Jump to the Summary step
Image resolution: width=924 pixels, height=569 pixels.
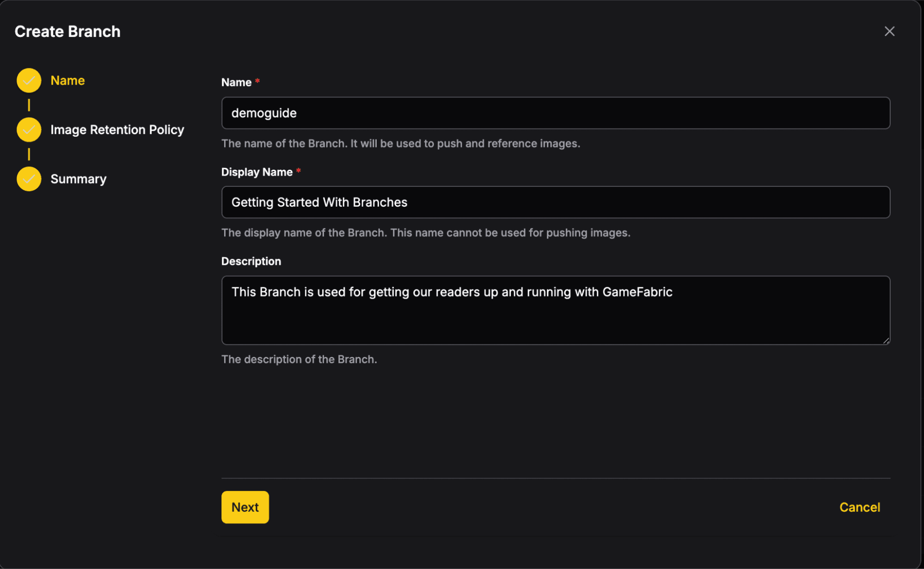coord(79,179)
